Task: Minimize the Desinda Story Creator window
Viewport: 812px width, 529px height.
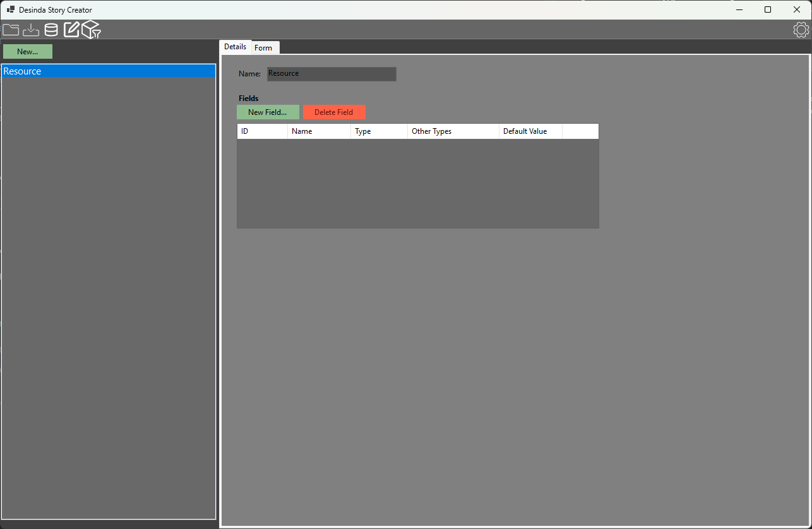Action: [x=739, y=9]
